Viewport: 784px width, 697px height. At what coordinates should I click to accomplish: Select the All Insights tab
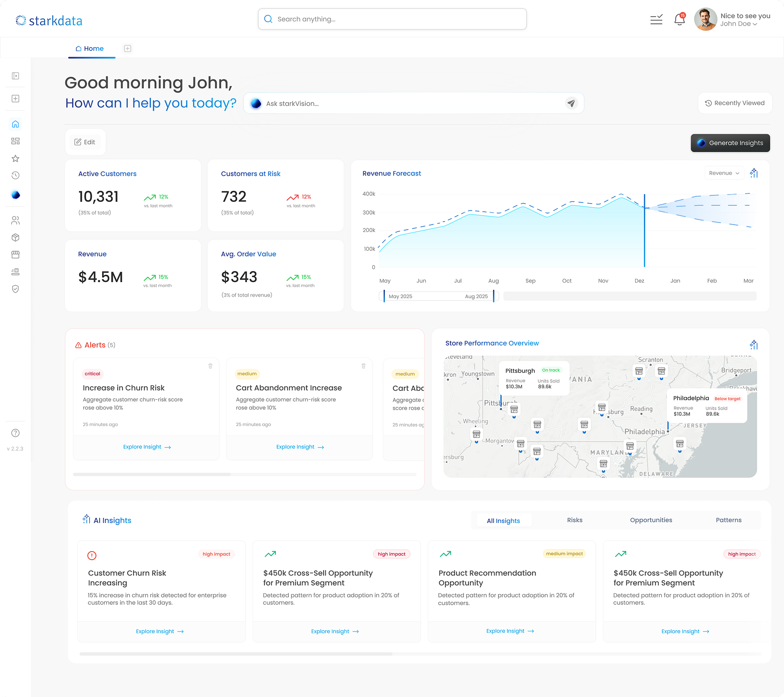point(504,520)
